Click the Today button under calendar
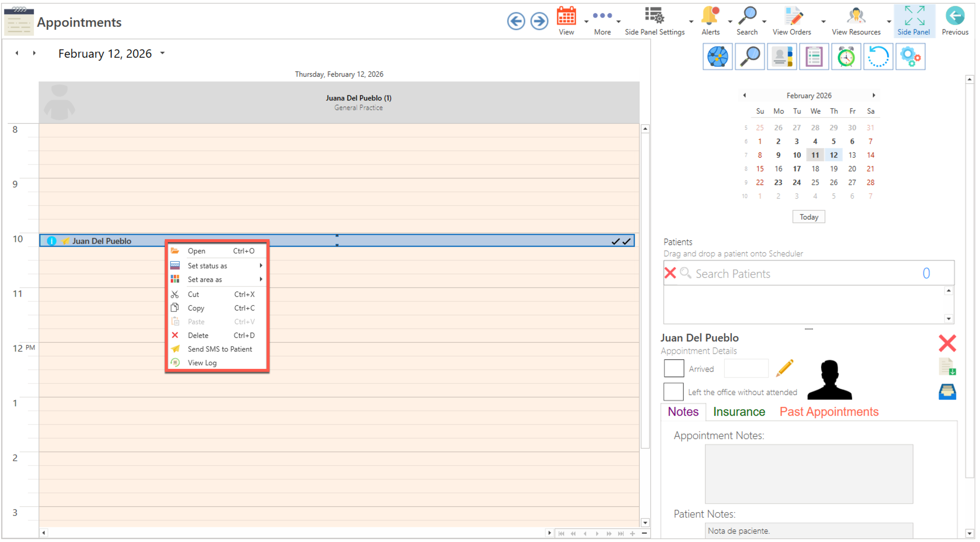The height and width of the screenshot is (542, 980). pyautogui.click(x=808, y=217)
